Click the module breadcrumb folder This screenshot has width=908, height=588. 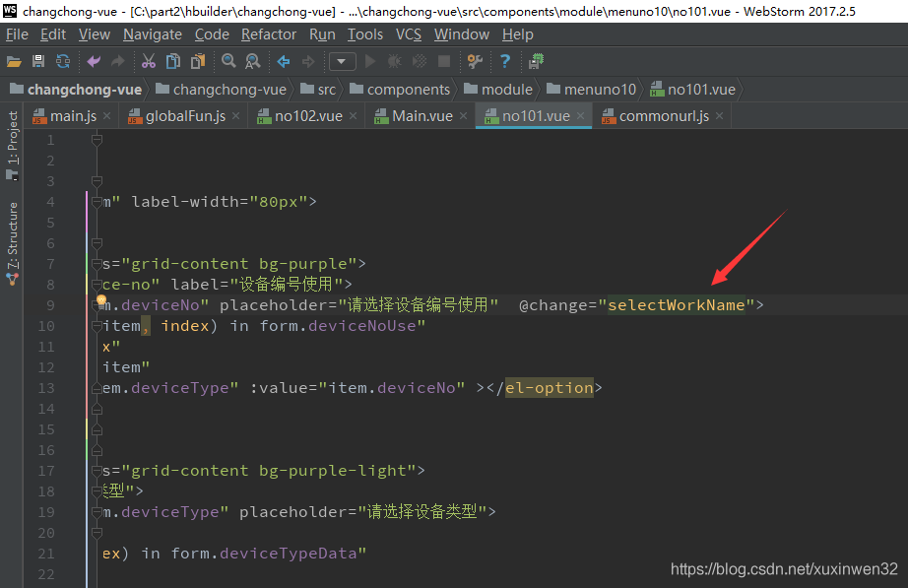pos(498,90)
